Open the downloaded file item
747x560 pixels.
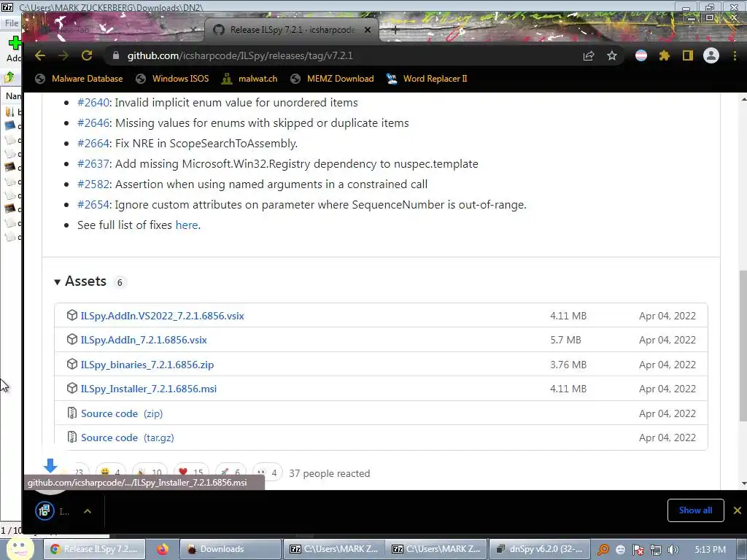53,511
